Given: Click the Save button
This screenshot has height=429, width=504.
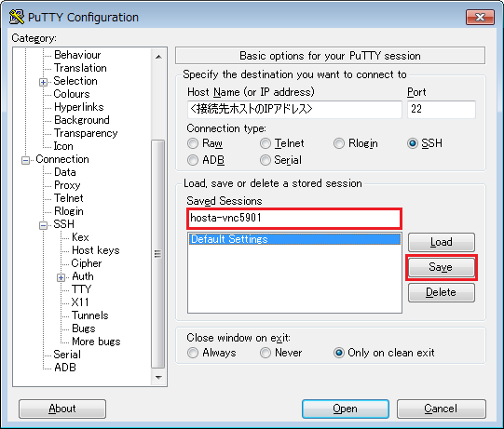Looking at the screenshot, I should point(442,267).
